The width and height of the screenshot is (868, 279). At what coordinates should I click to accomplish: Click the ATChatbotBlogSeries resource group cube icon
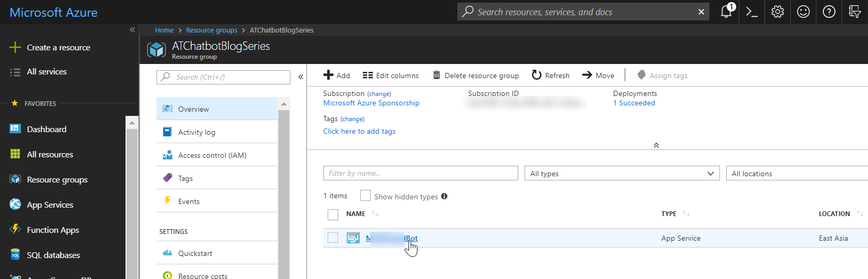click(x=156, y=50)
